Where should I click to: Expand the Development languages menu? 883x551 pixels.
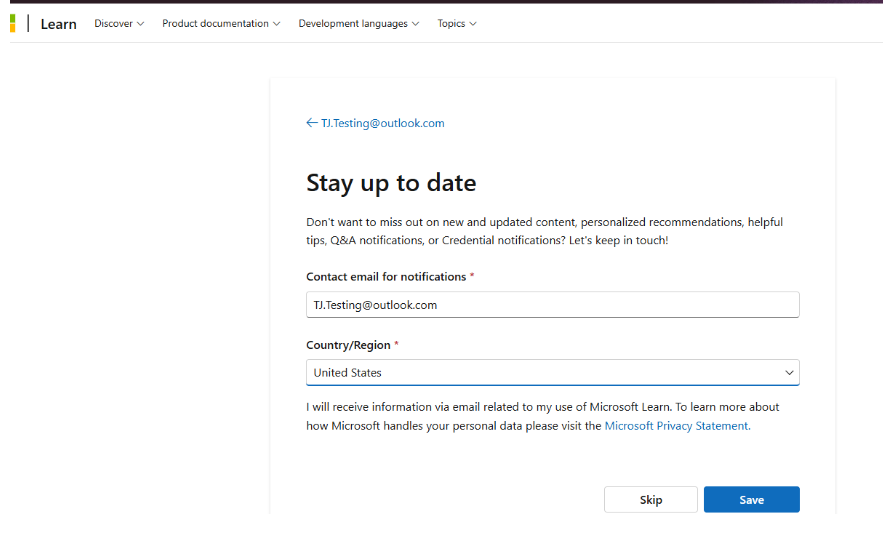359,24
